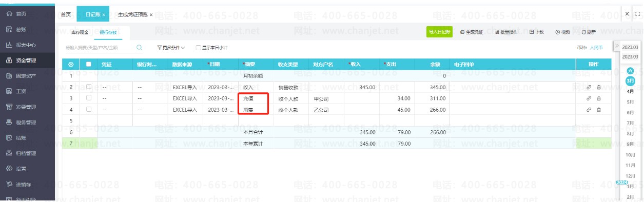The image size is (644, 202).
Task: Click 刷新 button
Action: pos(589,32)
